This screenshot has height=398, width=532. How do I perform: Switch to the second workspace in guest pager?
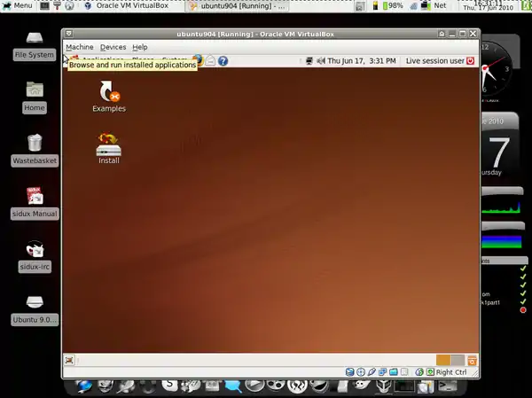click(458, 360)
